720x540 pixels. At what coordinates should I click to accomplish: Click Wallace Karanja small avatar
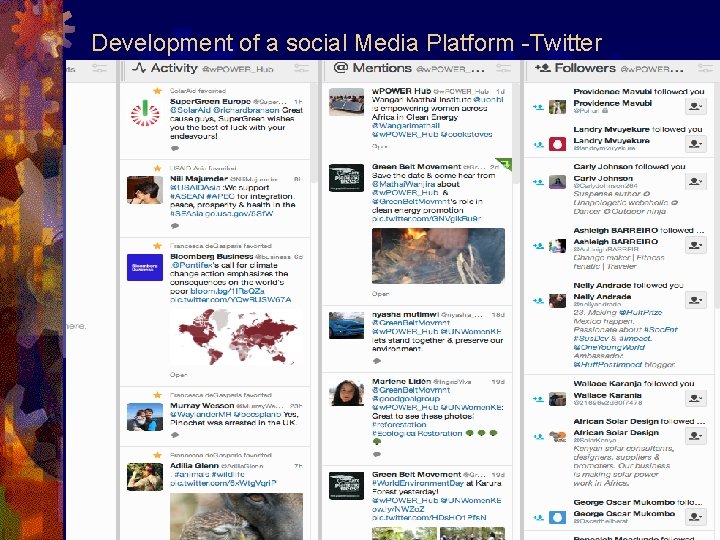(x=557, y=399)
